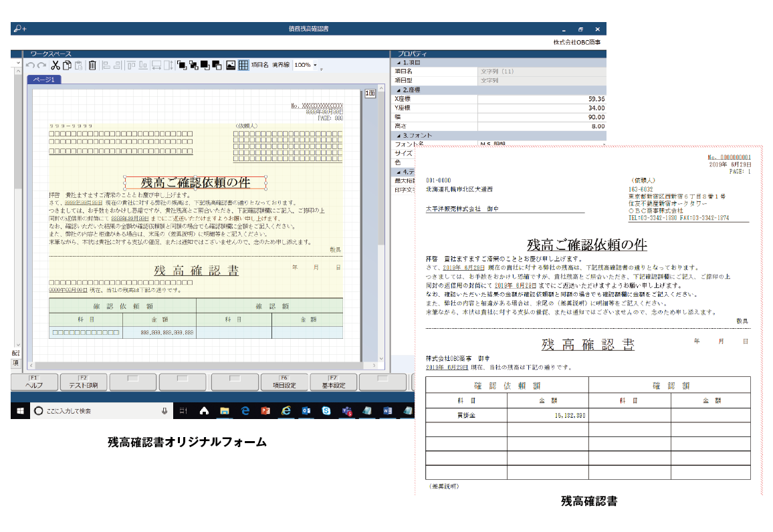Collapse the fourth property group expander
This screenshot has height=532, width=773.
coord(399,172)
